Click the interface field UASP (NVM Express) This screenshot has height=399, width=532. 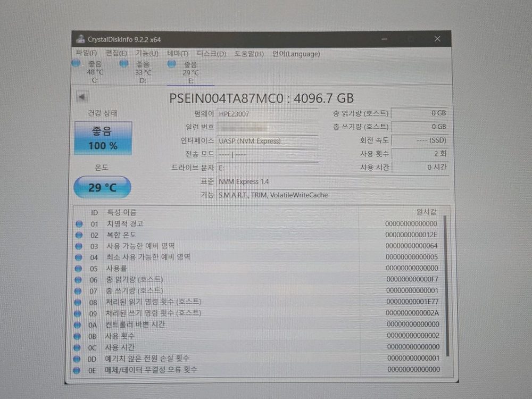point(268,141)
